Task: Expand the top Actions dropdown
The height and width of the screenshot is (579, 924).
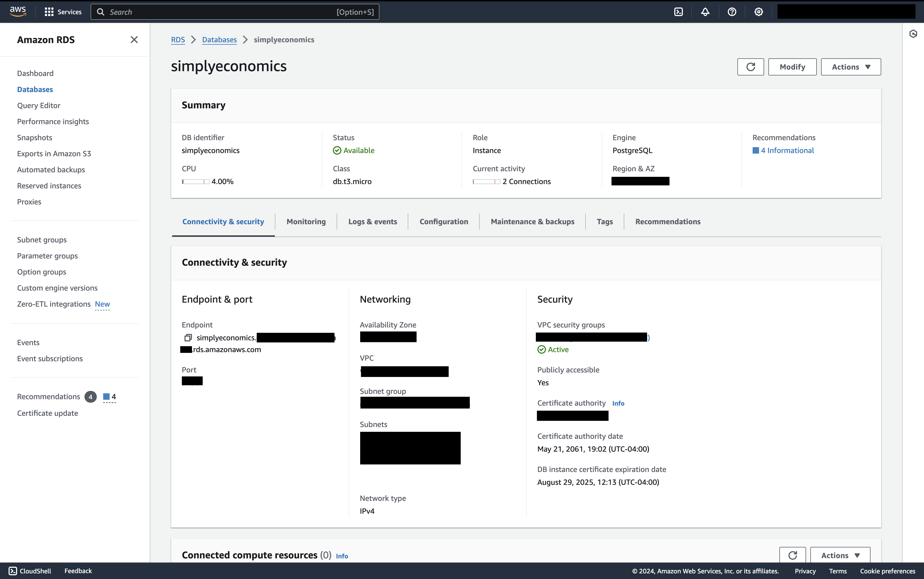Action: (850, 67)
